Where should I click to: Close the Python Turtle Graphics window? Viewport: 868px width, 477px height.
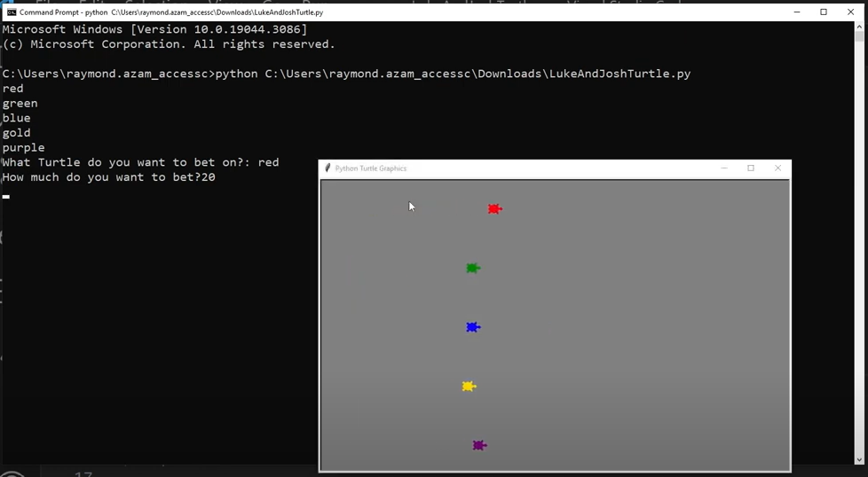tap(777, 168)
